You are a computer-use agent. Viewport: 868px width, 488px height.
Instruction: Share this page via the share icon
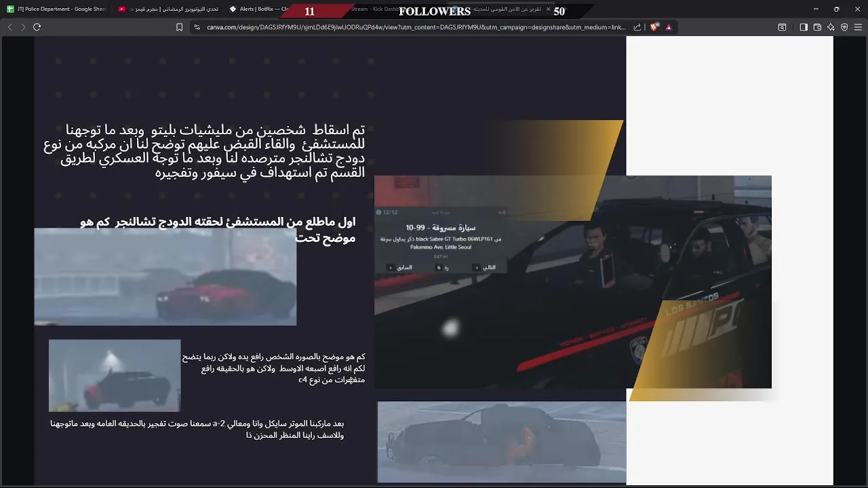pyautogui.click(x=637, y=27)
